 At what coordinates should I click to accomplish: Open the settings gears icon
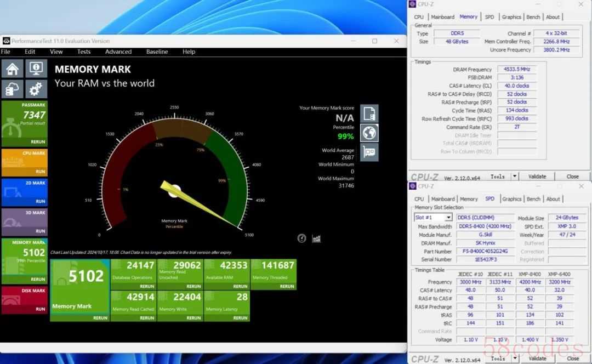(x=36, y=89)
